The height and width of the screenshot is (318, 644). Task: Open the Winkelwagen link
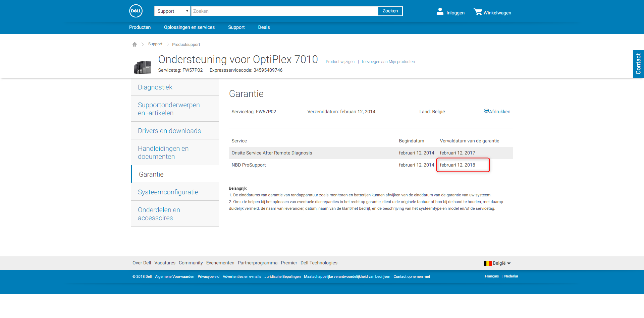coord(497,13)
